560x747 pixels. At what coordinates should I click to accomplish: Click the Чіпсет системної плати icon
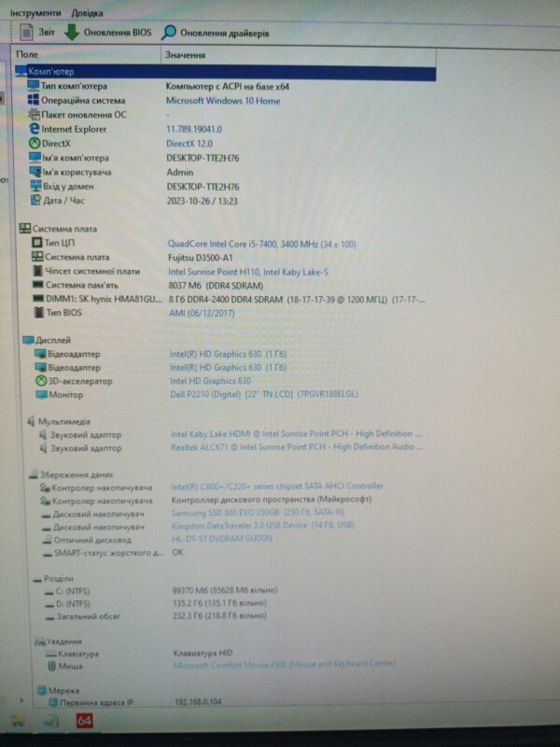pos(38,271)
